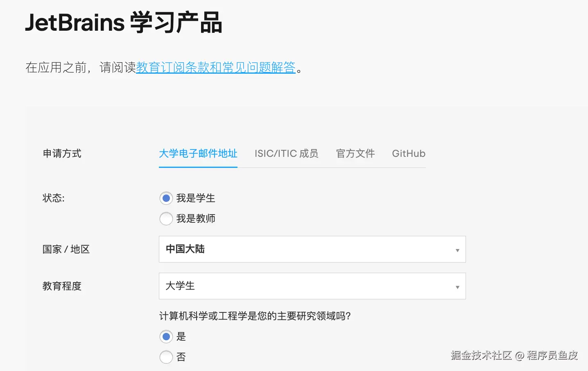Click the 计算机科学或工程学 question text
This screenshot has height=371, width=588.
point(255,316)
